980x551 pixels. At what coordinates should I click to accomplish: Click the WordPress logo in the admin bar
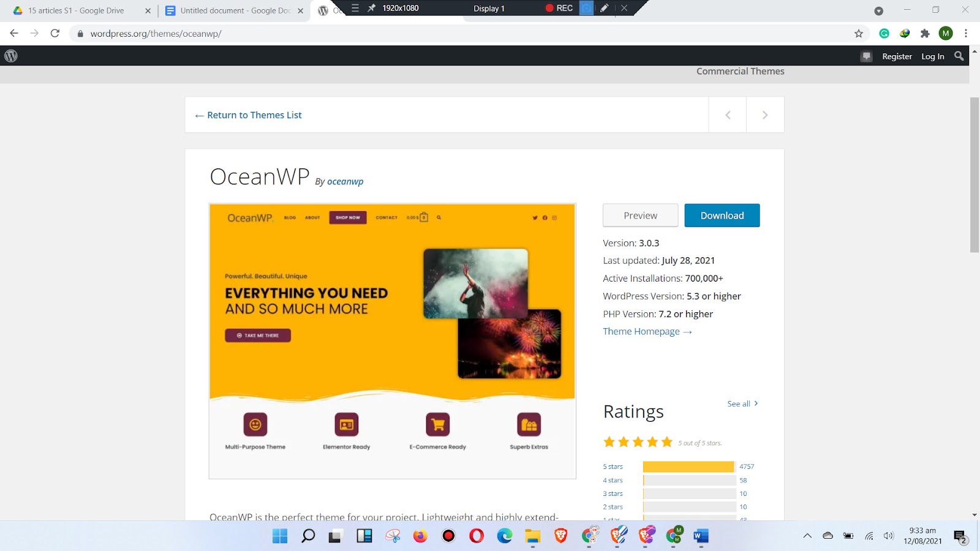pyautogui.click(x=11, y=56)
